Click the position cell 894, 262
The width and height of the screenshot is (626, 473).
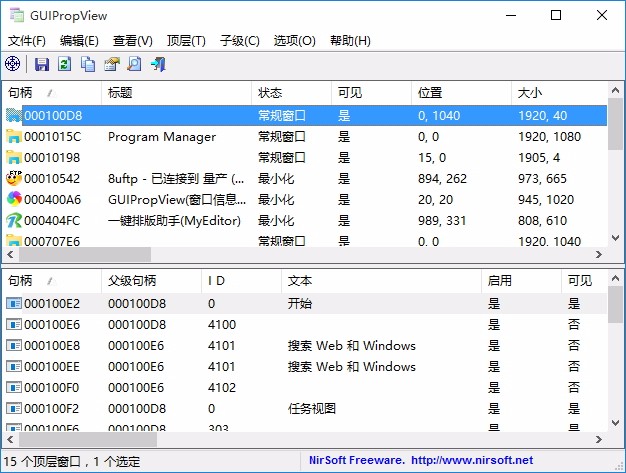[442, 178]
